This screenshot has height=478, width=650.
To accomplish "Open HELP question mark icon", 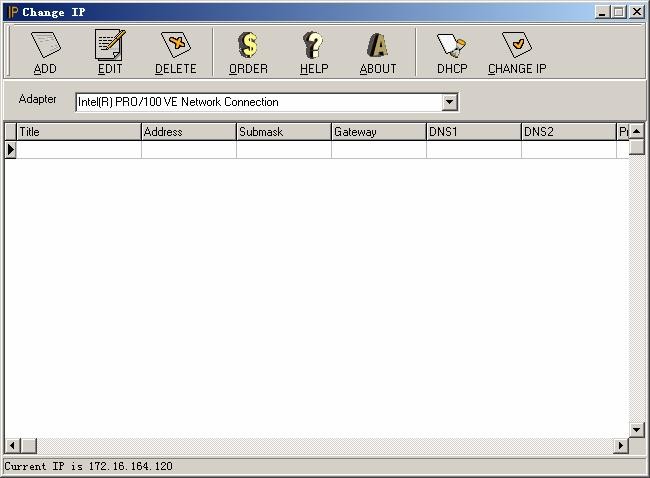I will point(313,45).
